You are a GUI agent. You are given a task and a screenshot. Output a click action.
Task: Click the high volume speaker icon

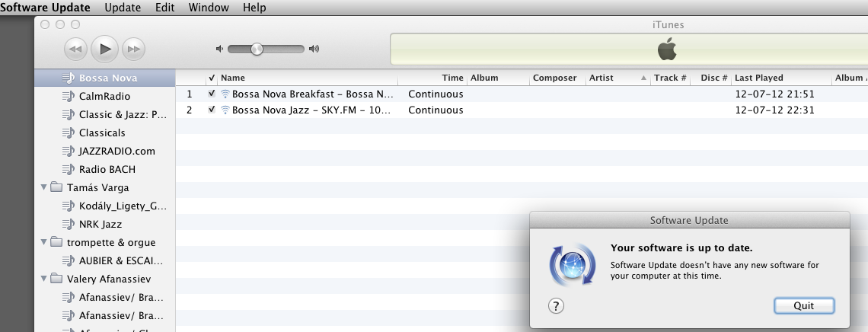pos(314,49)
